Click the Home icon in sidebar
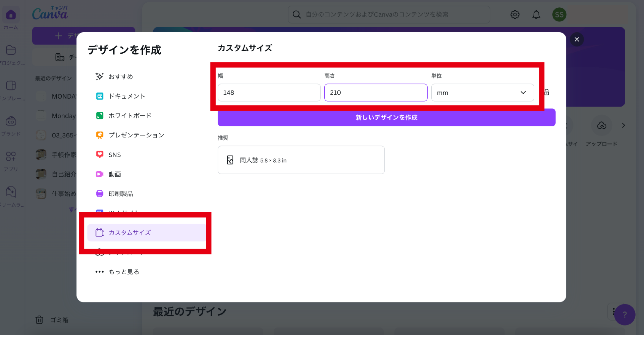This screenshot has height=338, width=644. [x=11, y=15]
